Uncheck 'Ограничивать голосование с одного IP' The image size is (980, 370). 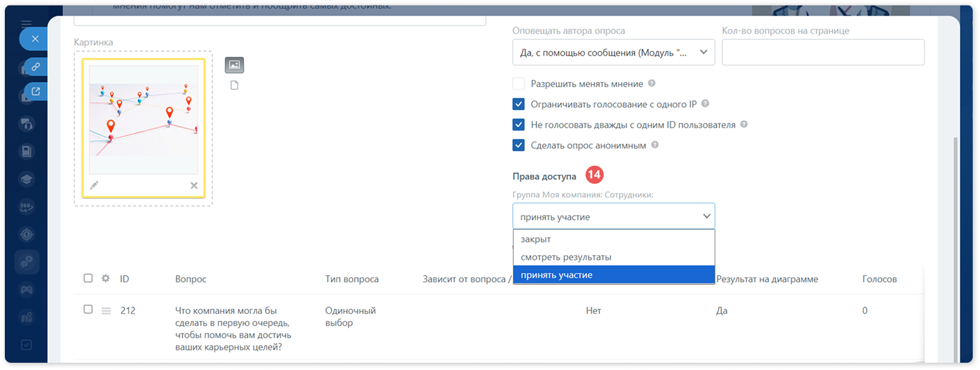(x=518, y=104)
